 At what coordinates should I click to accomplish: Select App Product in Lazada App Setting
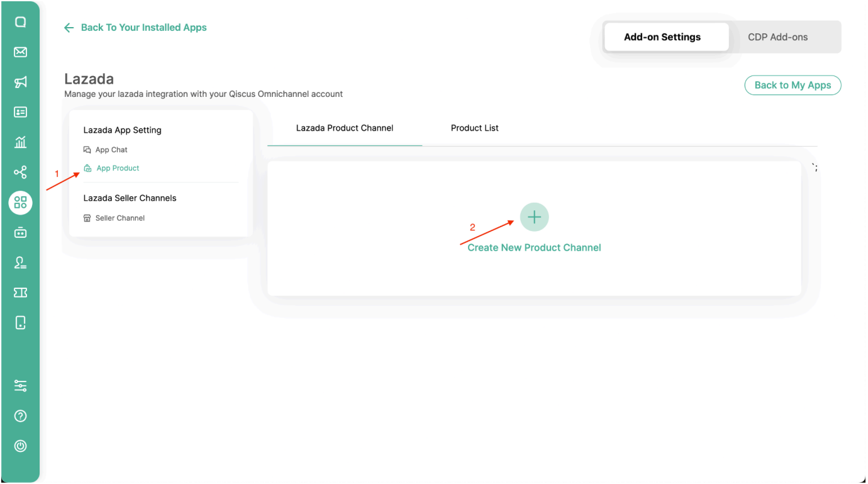pos(112,168)
